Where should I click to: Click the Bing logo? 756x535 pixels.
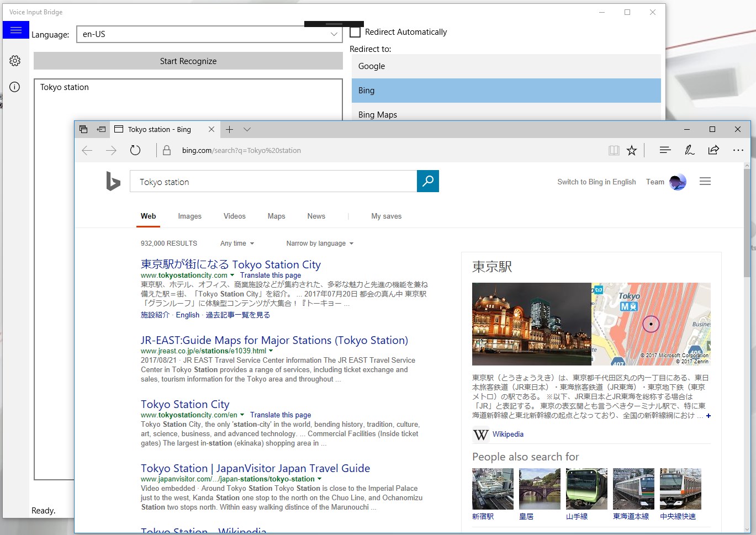(x=113, y=181)
